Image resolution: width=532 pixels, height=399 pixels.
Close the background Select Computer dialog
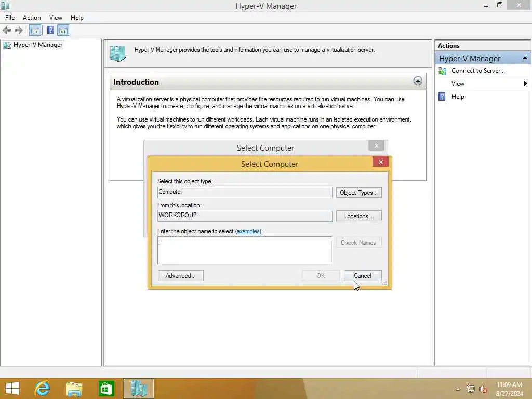pyautogui.click(x=376, y=145)
